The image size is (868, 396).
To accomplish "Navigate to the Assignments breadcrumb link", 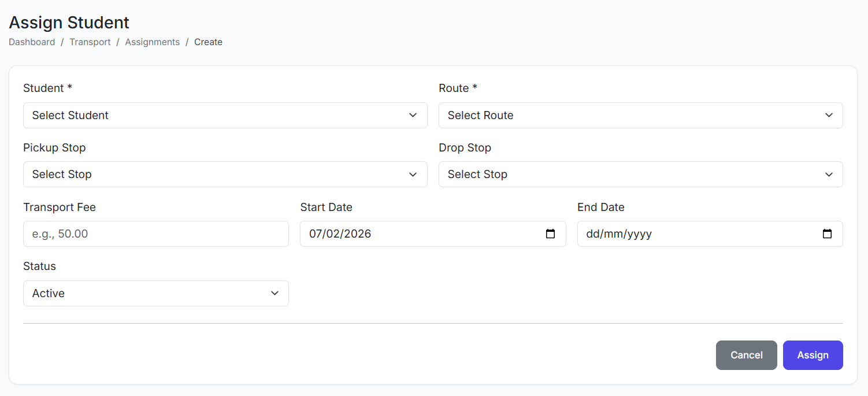I will [x=152, y=42].
